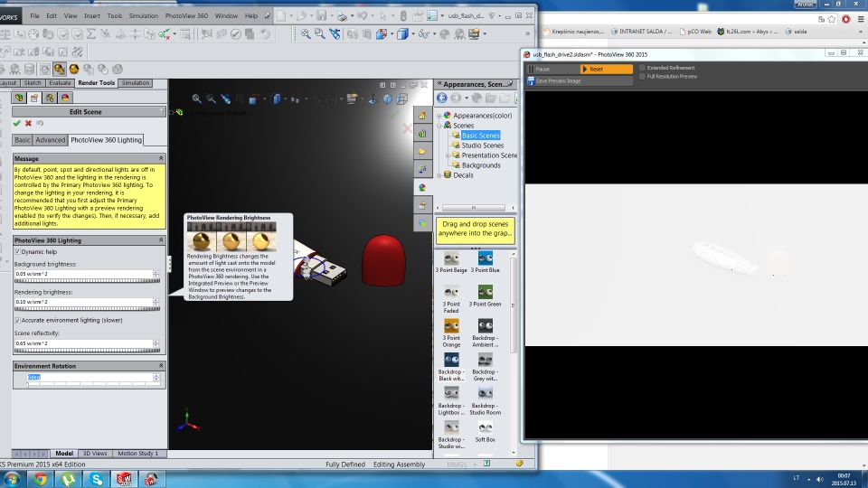Cancel Edit Scene with the red X
868x488 pixels.
click(x=28, y=124)
